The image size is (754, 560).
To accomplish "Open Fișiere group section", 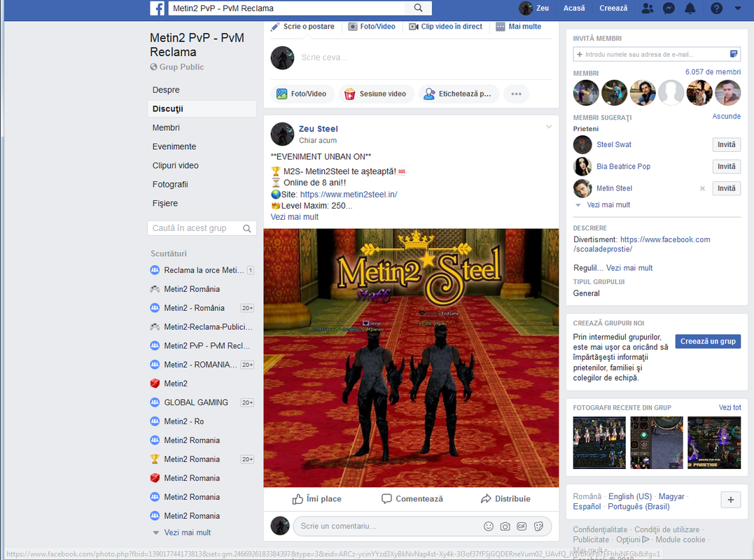I will (x=165, y=203).
